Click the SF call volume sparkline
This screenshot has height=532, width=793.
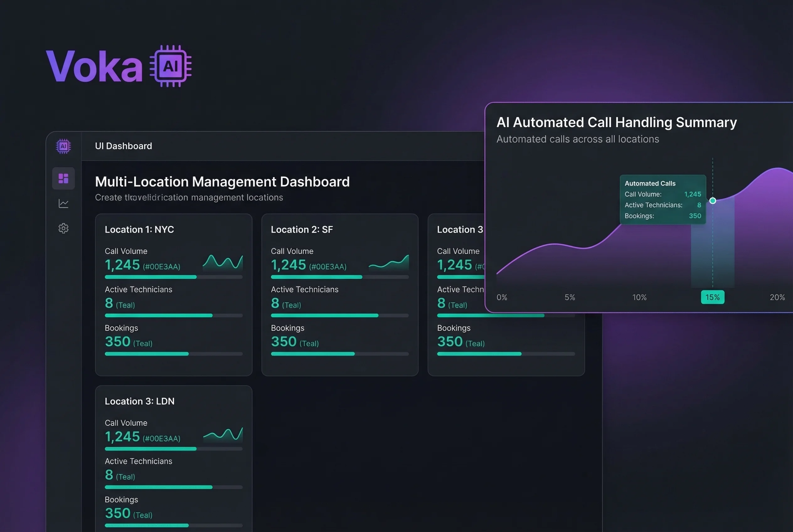(389, 263)
